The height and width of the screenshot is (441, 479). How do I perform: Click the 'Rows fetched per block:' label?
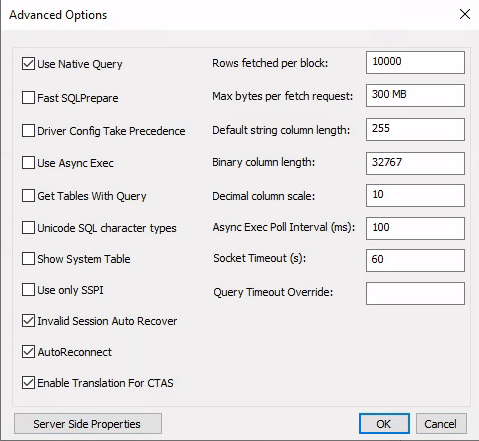270,63
